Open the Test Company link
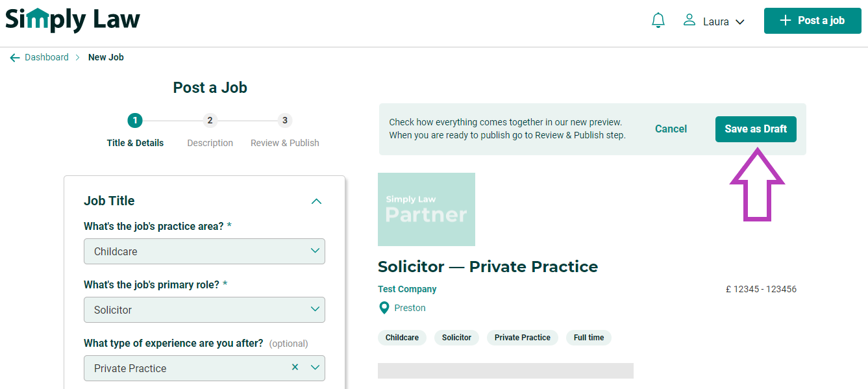Screen dimensions: 868x389 407,290
